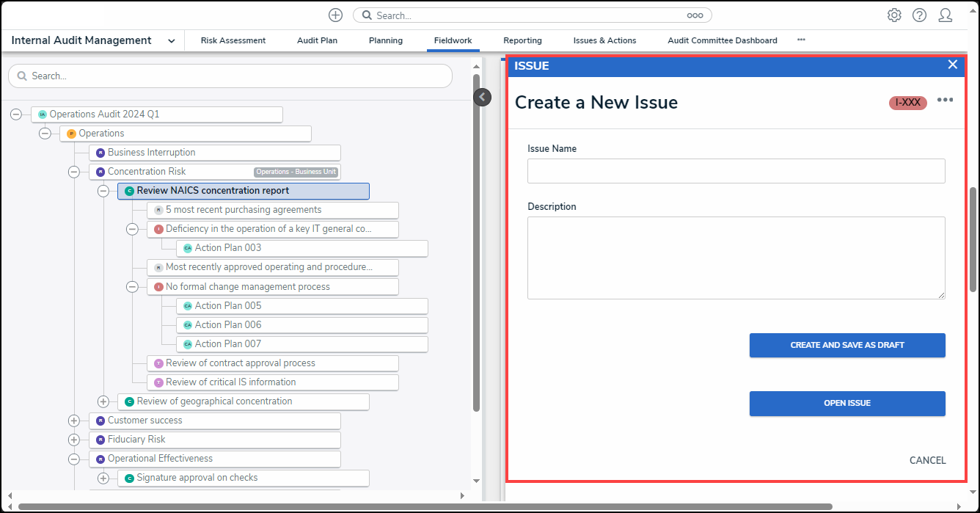Expand the Fiduciary Risk node
The image size is (980, 513).
point(74,440)
